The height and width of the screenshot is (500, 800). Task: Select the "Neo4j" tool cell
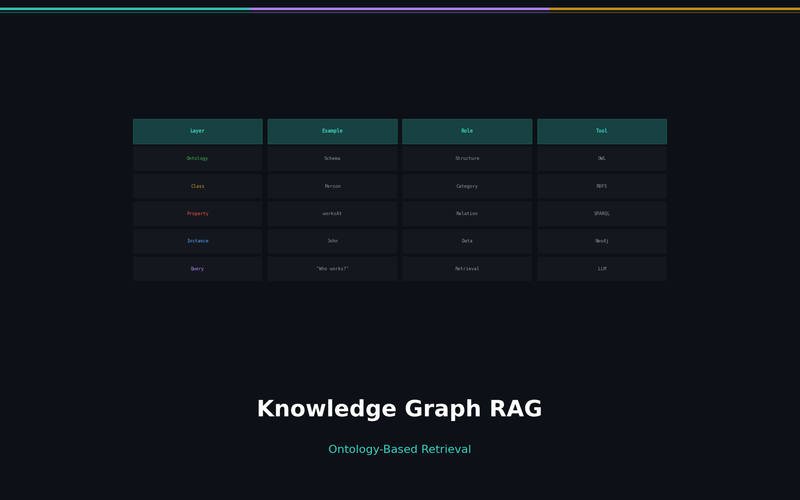602,241
